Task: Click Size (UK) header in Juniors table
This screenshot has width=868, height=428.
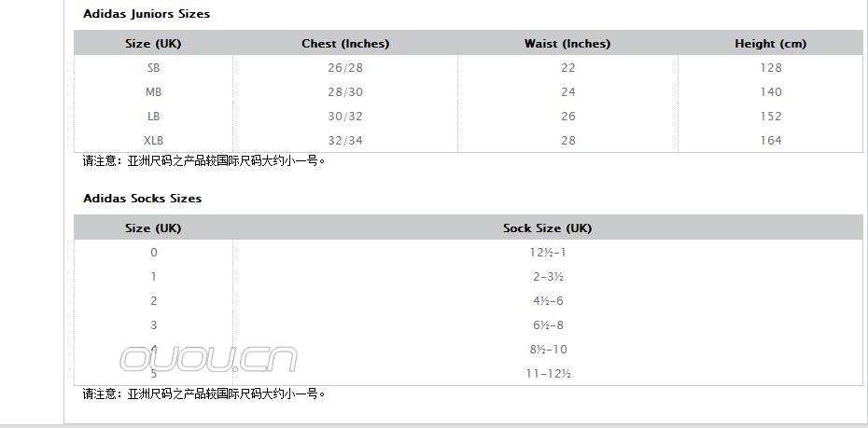Action: pyautogui.click(x=153, y=44)
